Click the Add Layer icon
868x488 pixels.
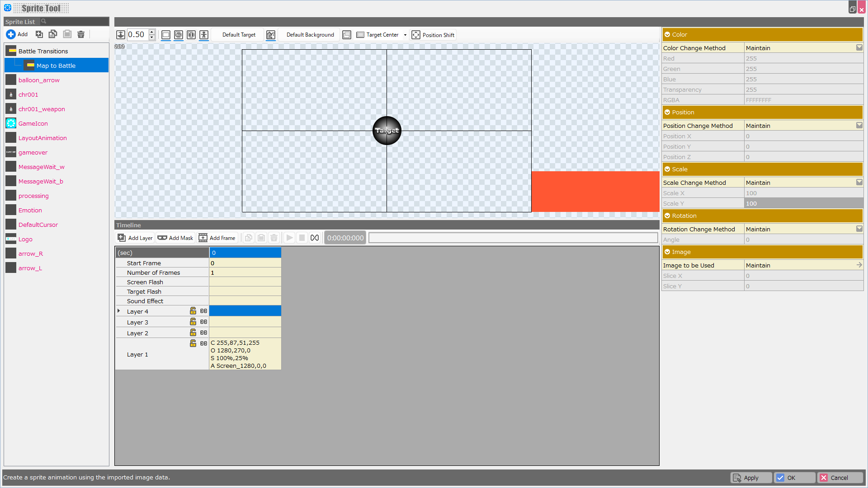pyautogui.click(x=122, y=238)
